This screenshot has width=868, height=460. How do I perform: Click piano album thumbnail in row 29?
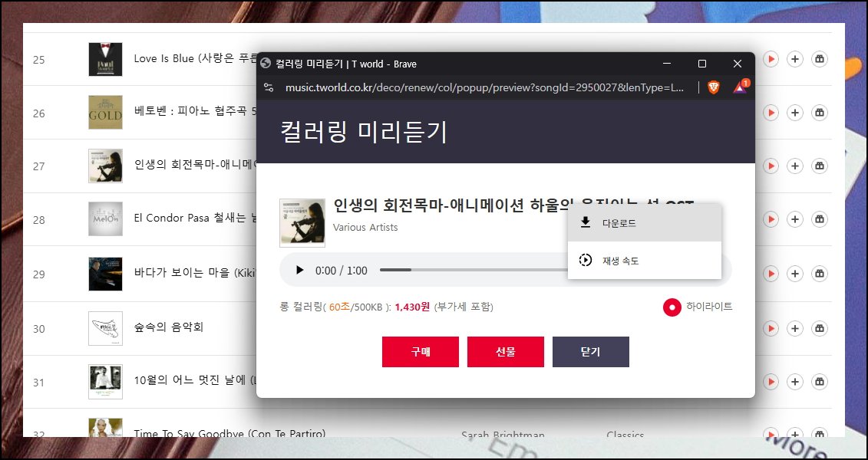pos(105,273)
